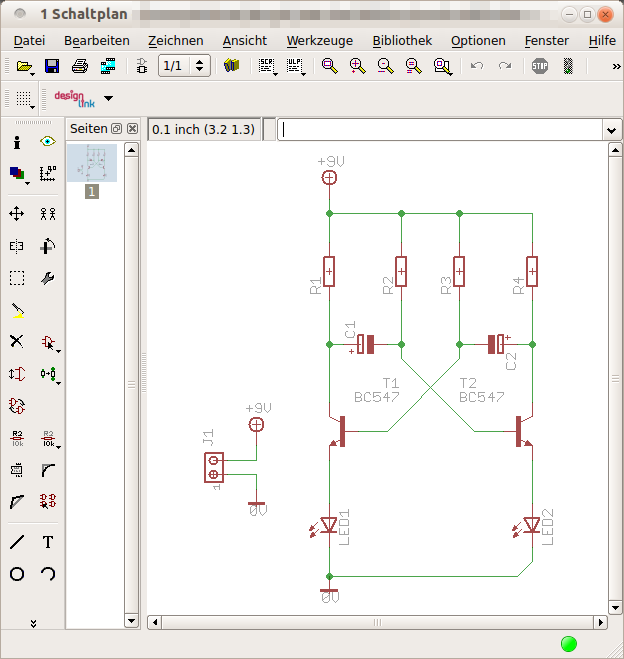Open the Bibliothek menu
Screen dimensions: 624x659
coord(402,40)
